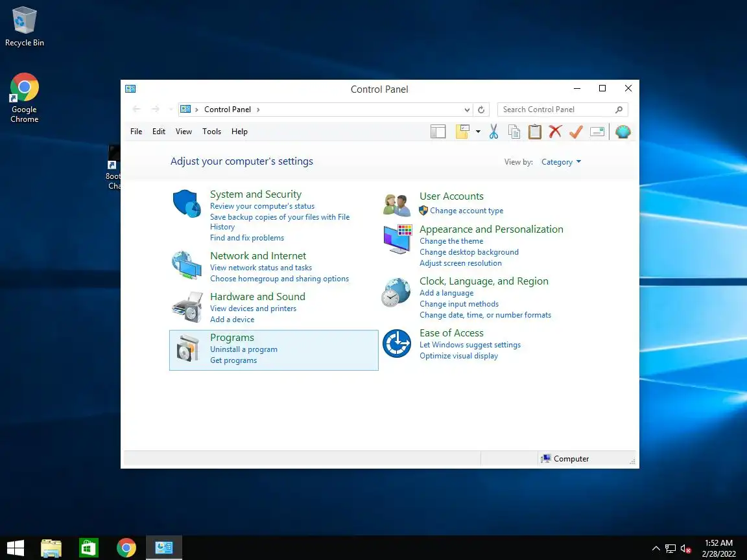The image size is (747, 560).
Task: Click Add a language
Action: click(x=447, y=293)
